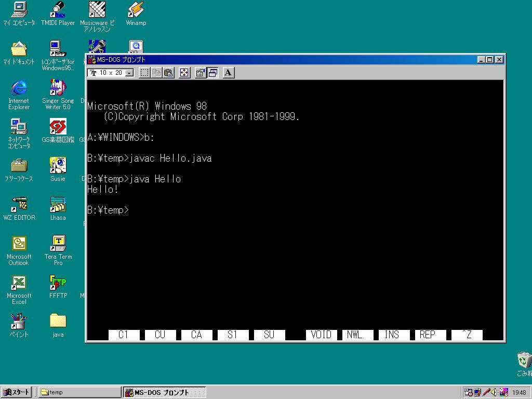Image resolution: width=532 pixels, height=399 pixels.
Task: Click the C1 function key label
Action: pyautogui.click(x=124, y=335)
